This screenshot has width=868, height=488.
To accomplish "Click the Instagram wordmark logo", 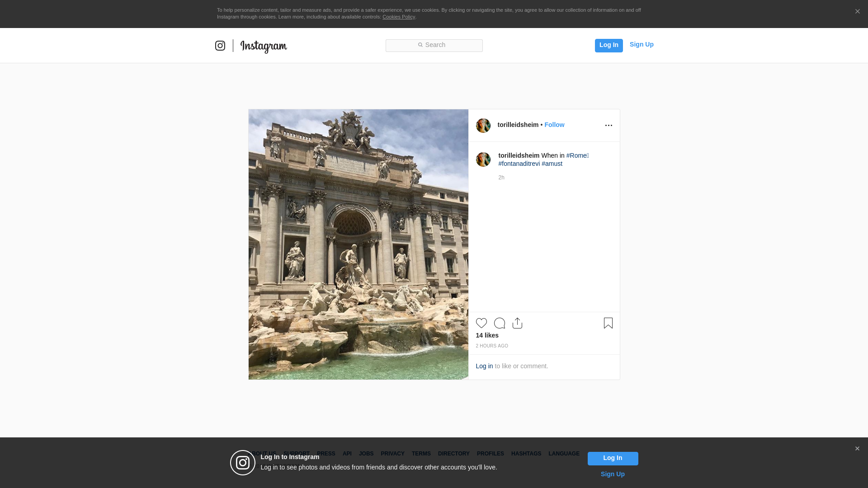I will tap(264, 46).
